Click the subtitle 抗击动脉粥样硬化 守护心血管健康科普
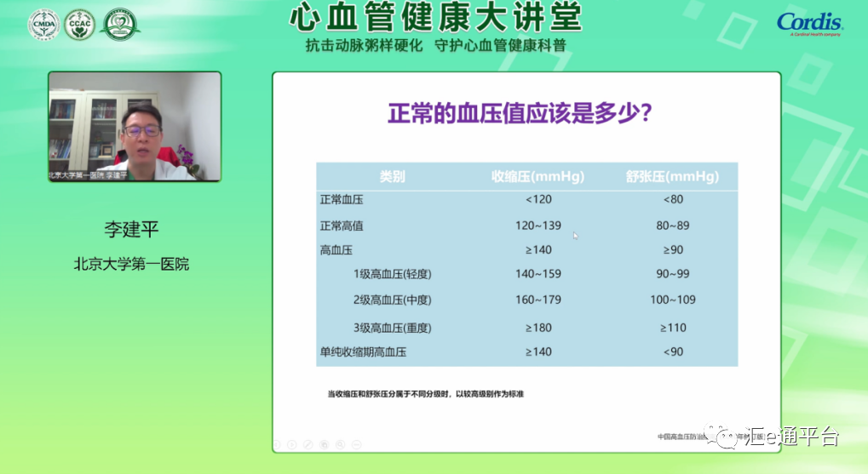The height and width of the screenshot is (474, 868). [435, 45]
